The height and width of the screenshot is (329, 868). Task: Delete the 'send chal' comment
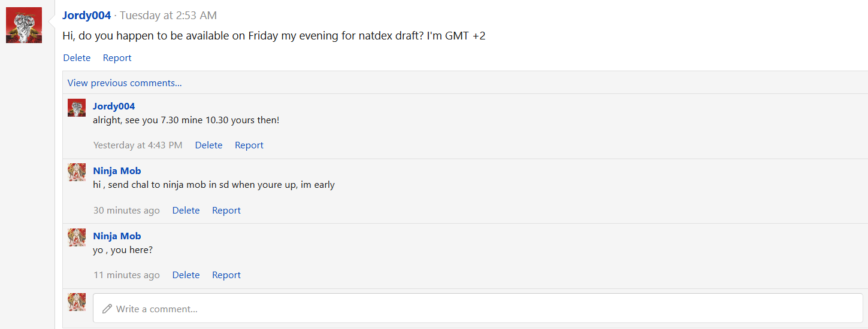[x=186, y=211]
